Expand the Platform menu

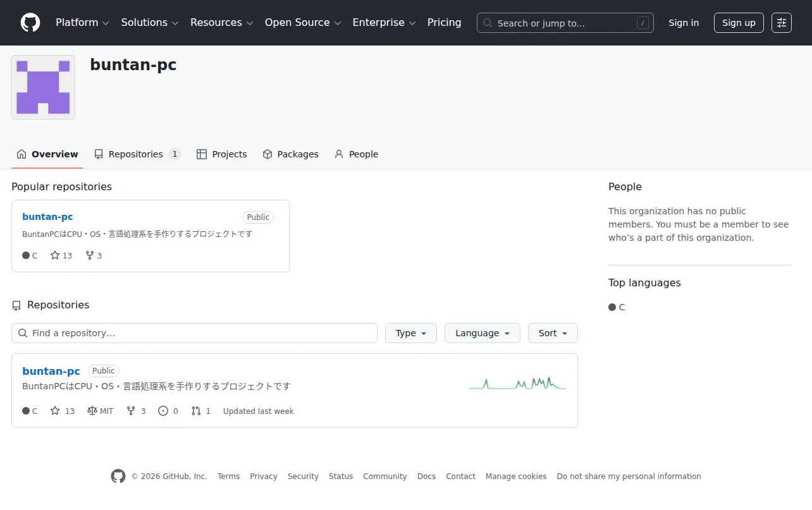[82, 23]
